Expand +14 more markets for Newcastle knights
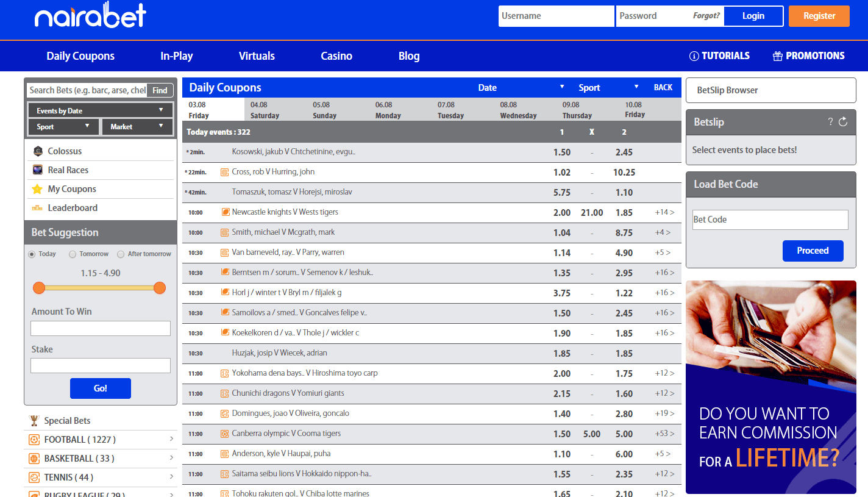 664,212
